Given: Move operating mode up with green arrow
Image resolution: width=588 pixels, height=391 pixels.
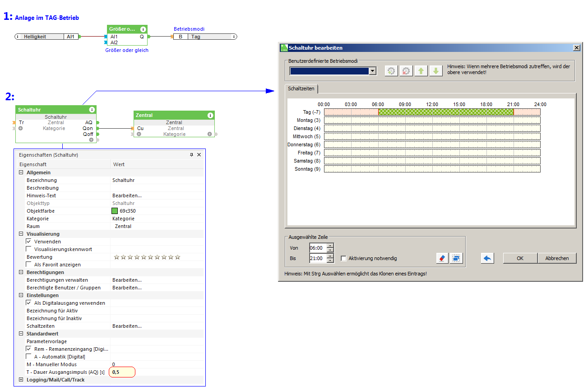Looking at the screenshot, I should tap(421, 71).
